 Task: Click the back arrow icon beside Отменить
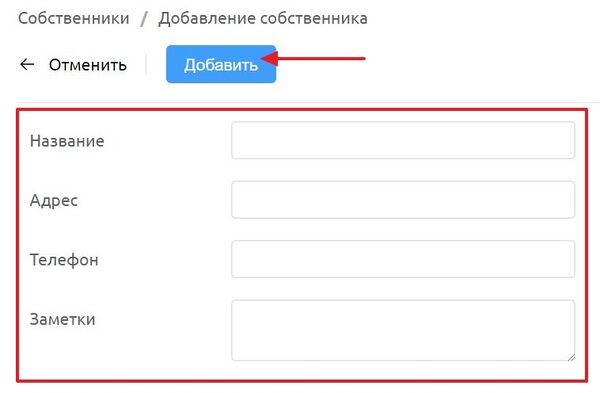coord(27,64)
